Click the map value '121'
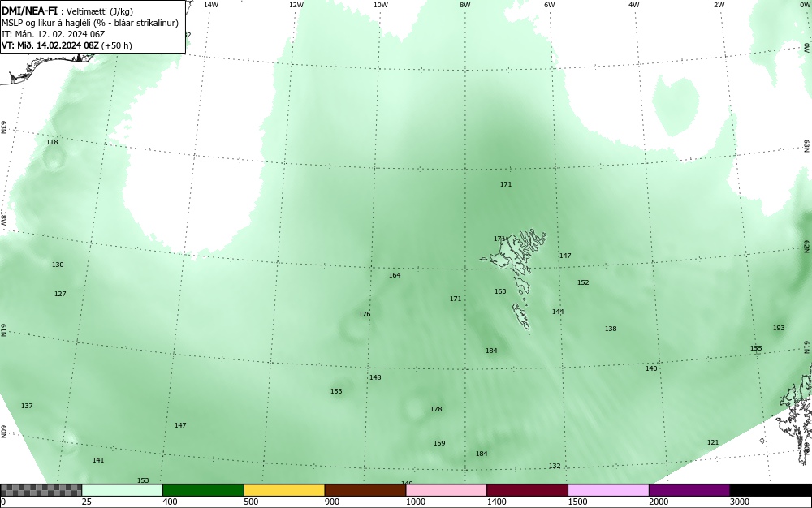Viewport: 812px width, 508px height. tap(713, 443)
